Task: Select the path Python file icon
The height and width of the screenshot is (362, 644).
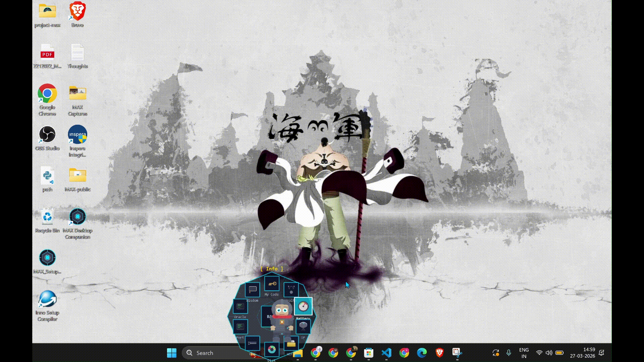Action: [47, 179]
